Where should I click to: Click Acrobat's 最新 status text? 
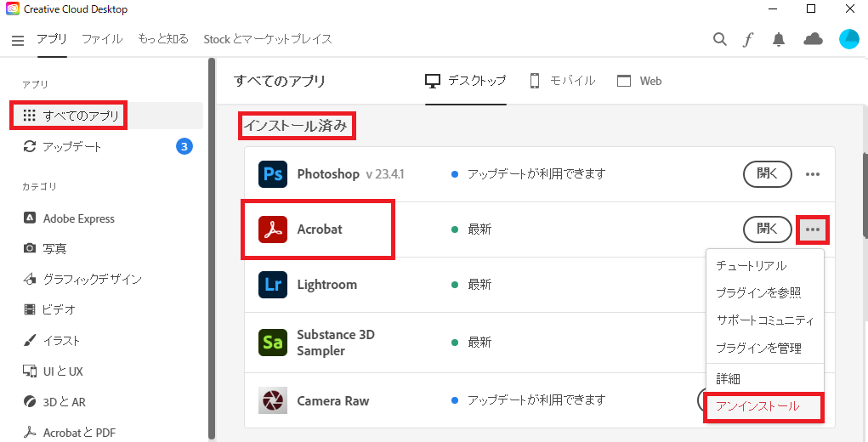[x=479, y=229]
